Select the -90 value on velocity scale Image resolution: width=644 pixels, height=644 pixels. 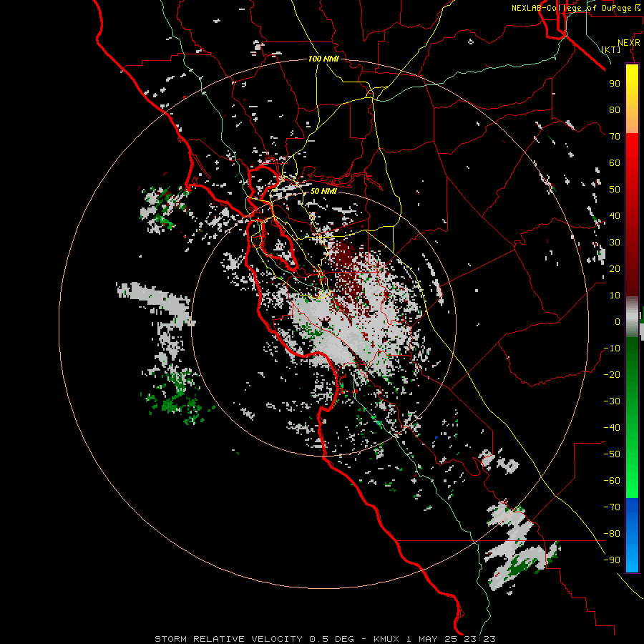[612, 560]
